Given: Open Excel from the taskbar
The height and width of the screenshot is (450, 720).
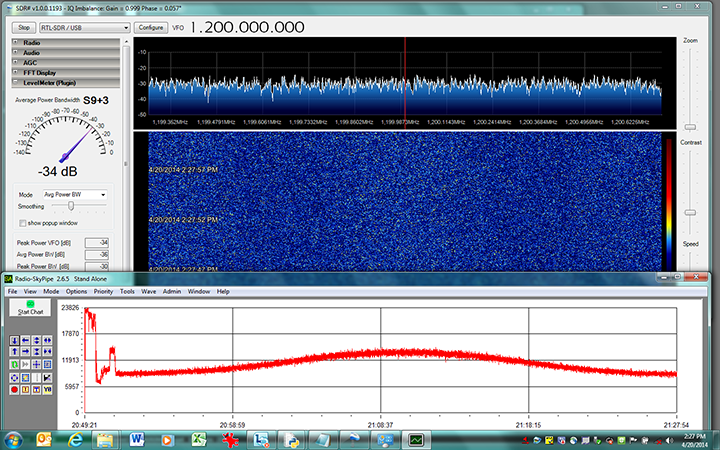Looking at the screenshot, I should [198, 440].
